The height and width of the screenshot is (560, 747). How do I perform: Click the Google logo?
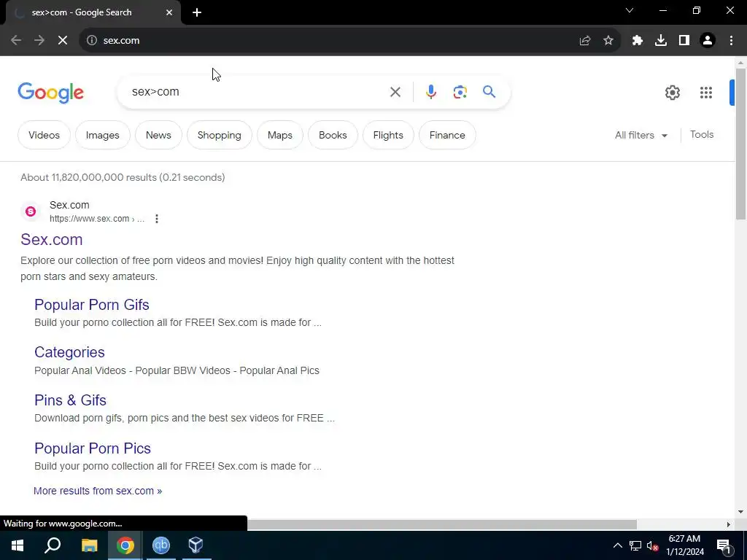pos(51,93)
